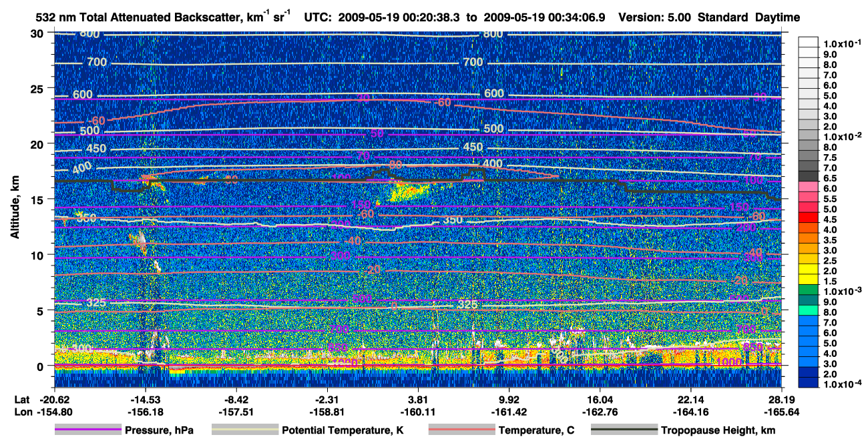Click latitude value 9.92
Screen dimensions: 868x445
pos(509,399)
